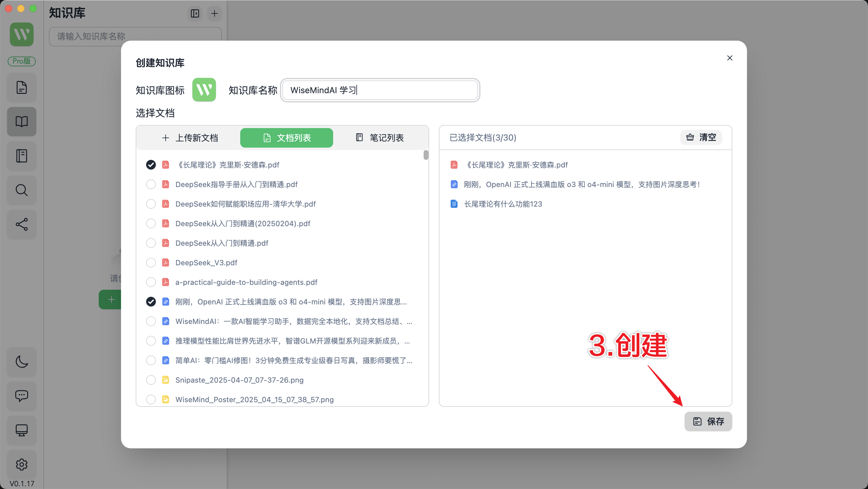
Task: Open settings gear icon in sidebar
Action: click(x=22, y=465)
